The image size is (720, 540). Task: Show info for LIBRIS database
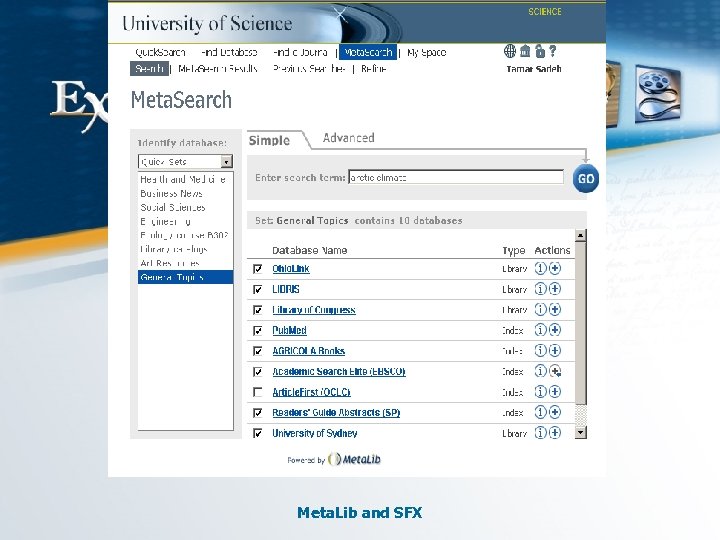click(x=540, y=289)
